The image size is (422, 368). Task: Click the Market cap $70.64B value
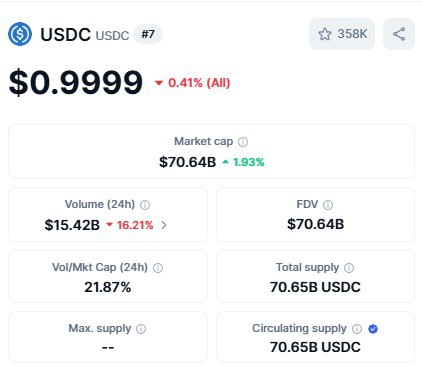(x=188, y=162)
